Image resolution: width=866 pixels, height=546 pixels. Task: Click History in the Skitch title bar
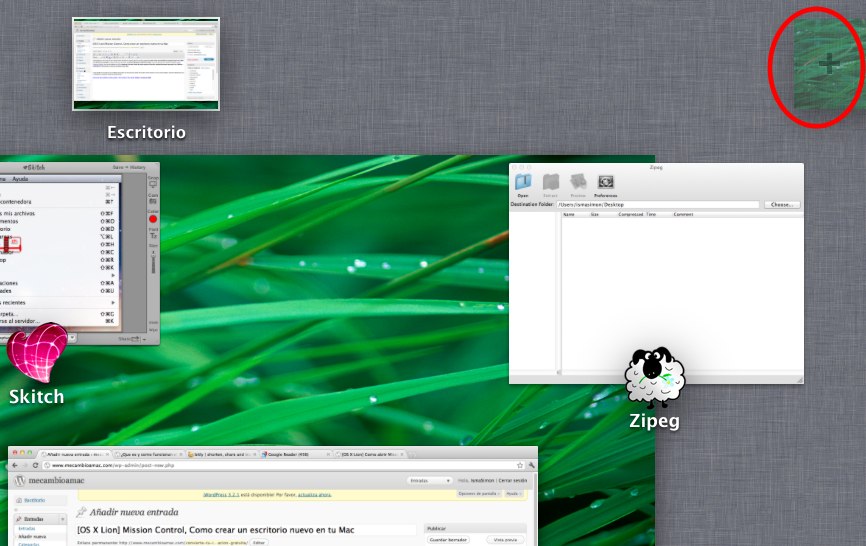(x=138, y=167)
